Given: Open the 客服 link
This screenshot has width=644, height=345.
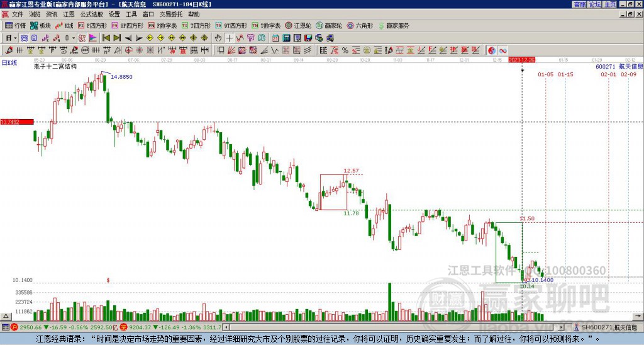Looking at the screenshot, I should [580, 4].
